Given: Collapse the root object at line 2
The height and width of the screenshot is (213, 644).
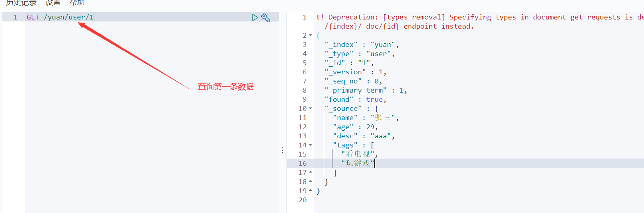Looking at the screenshot, I should [311, 35].
